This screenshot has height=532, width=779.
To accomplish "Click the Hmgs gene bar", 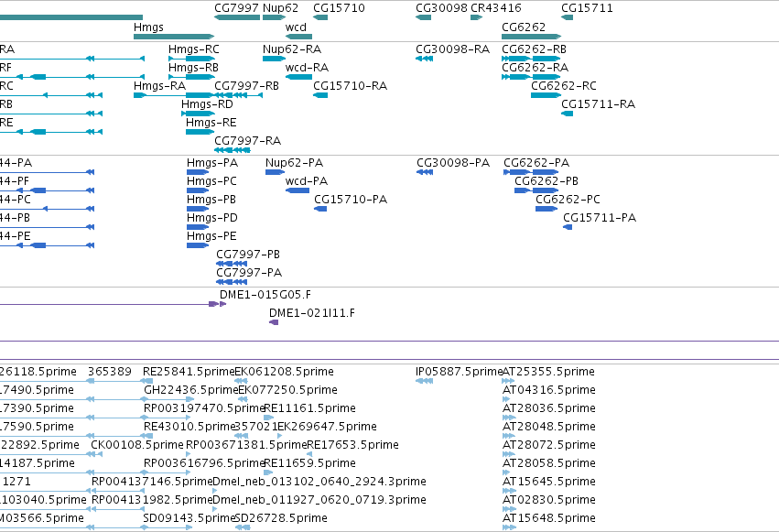I will 174,37.
